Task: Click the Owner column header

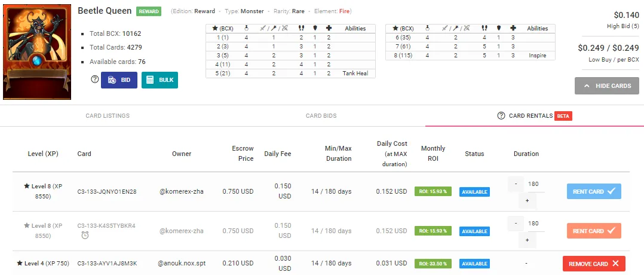Action: [x=182, y=154]
